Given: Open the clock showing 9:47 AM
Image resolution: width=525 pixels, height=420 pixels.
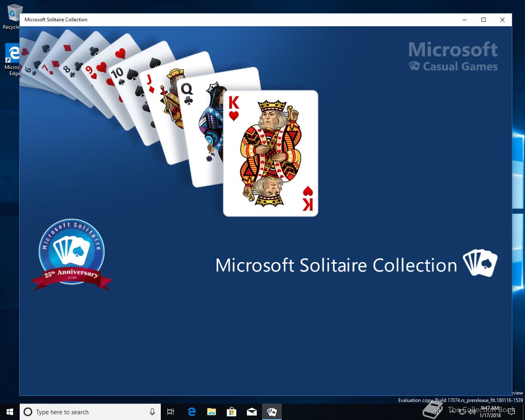Looking at the screenshot, I should (x=490, y=412).
